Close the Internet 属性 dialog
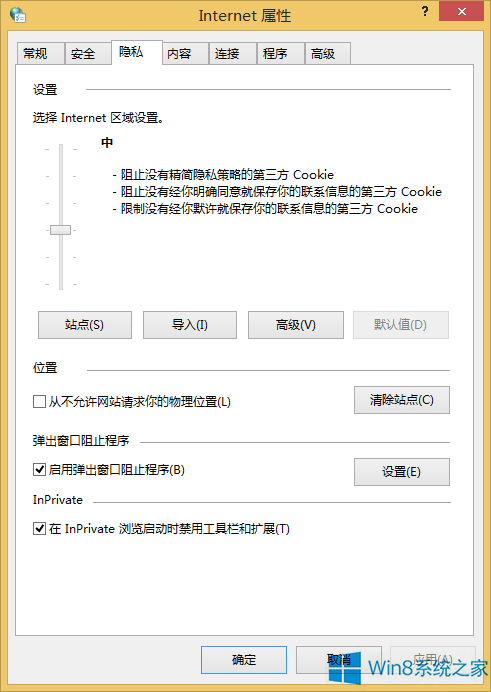 click(x=461, y=11)
